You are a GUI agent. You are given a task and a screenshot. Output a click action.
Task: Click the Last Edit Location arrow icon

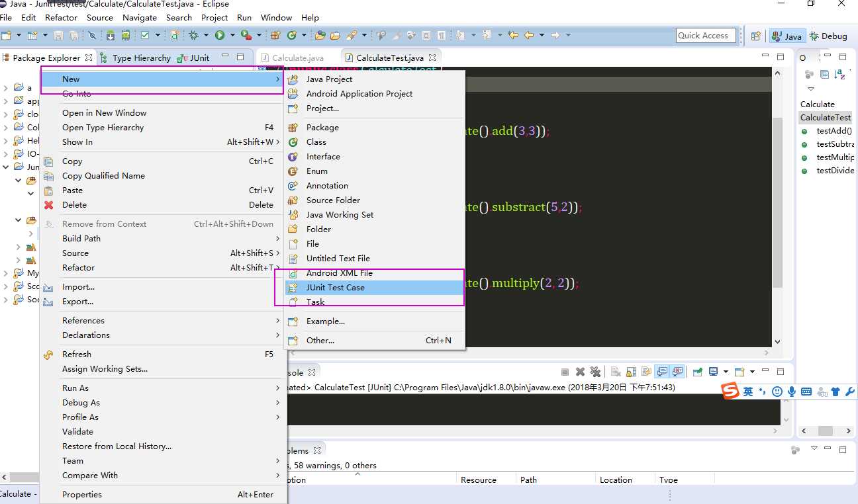click(513, 35)
